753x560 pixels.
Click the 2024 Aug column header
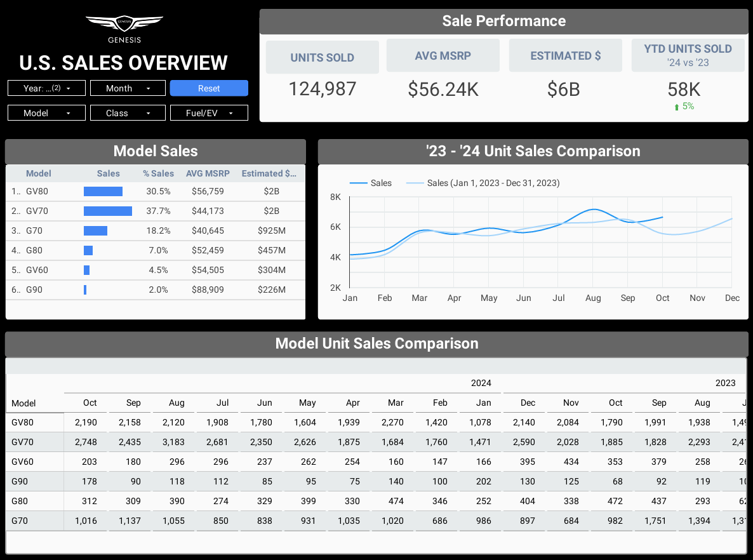[177, 403]
